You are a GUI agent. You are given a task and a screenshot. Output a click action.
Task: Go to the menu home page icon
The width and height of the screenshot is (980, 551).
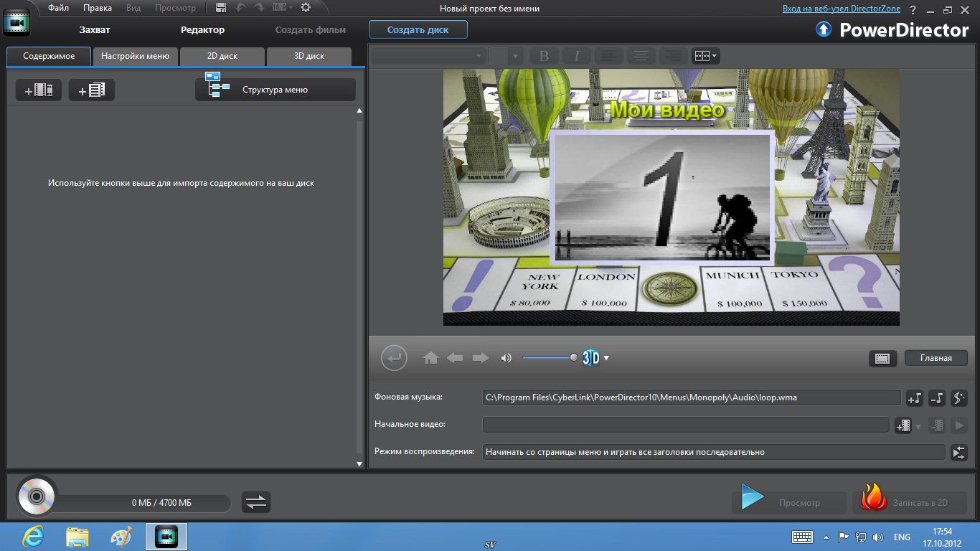coord(431,358)
